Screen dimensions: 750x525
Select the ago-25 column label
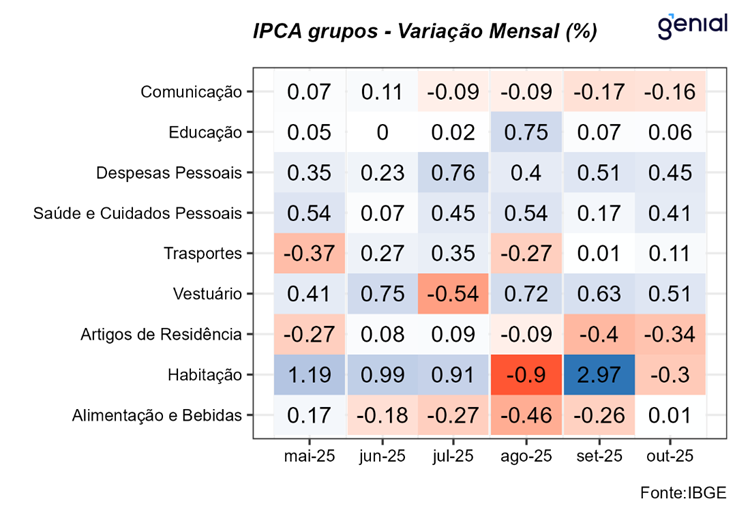click(x=525, y=456)
